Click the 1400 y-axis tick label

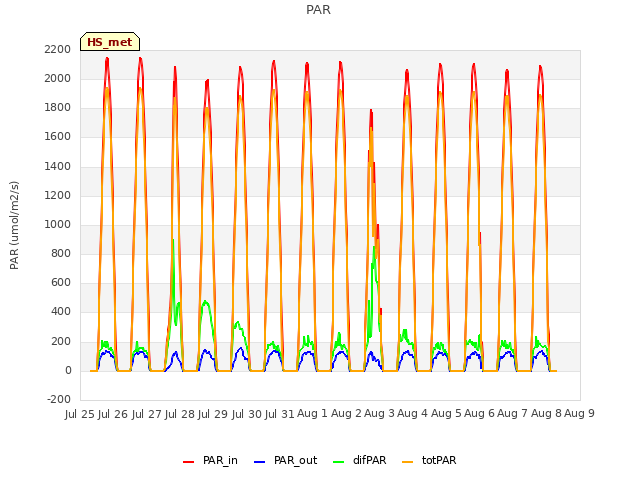(x=58, y=167)
